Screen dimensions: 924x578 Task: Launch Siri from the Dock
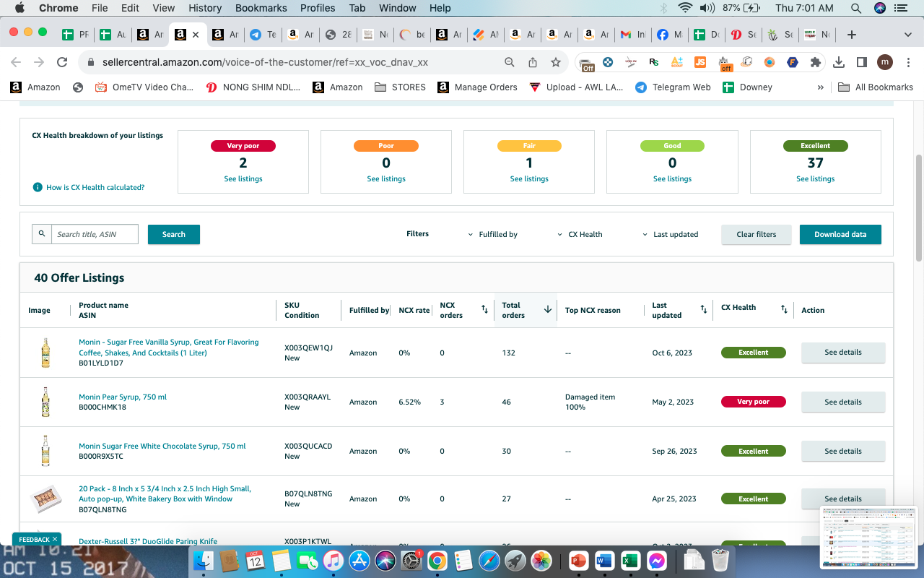385,560
